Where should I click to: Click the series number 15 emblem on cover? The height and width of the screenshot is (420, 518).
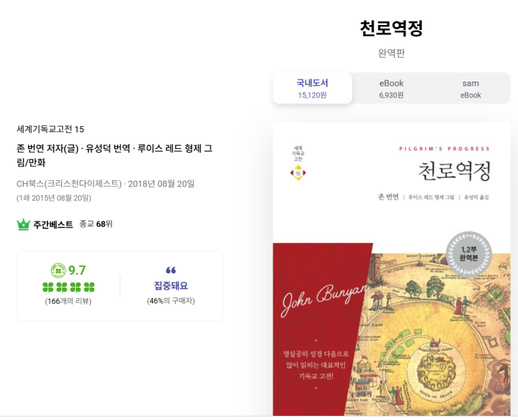coord(298,173)
